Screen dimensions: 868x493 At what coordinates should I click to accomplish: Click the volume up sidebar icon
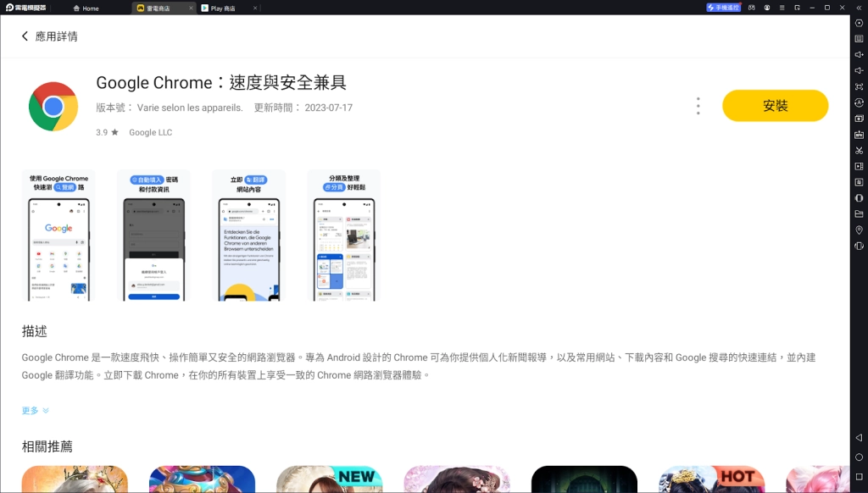[x=860, y=55]
